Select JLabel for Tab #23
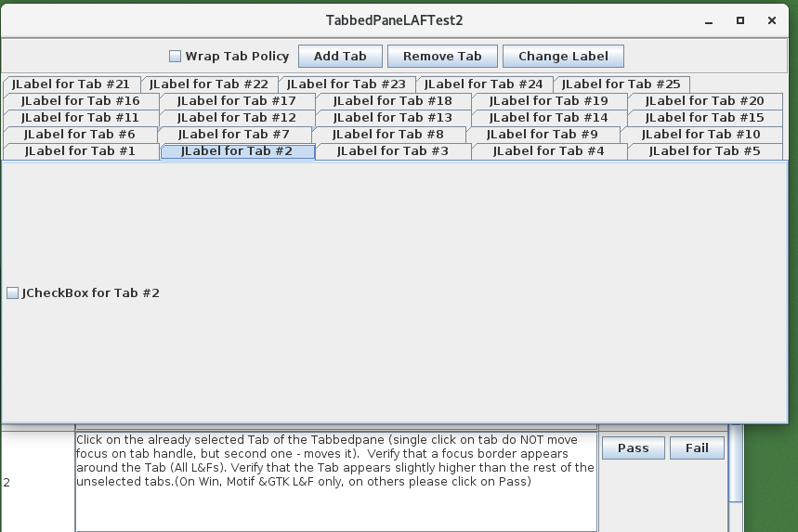The width and height of the screenshot is (798, 532). coord(347,84)
